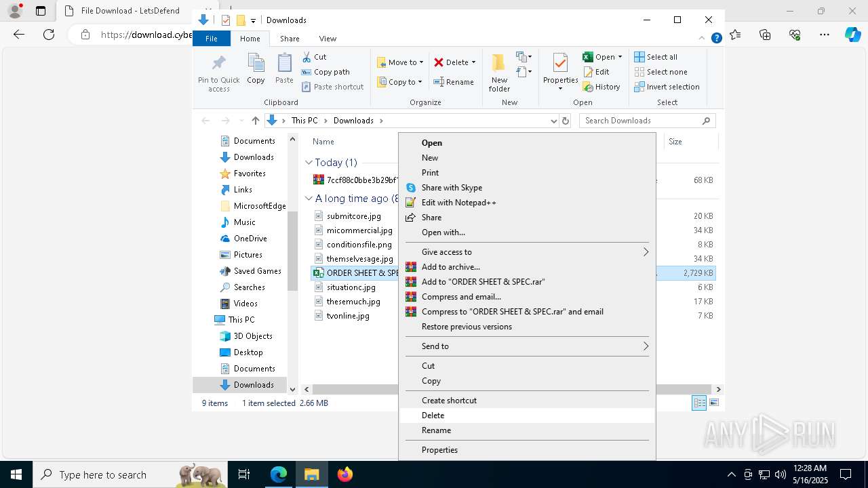
Task: Click Invert selection in ribbon
Action: pyautogui.click(x=667, y=87)
